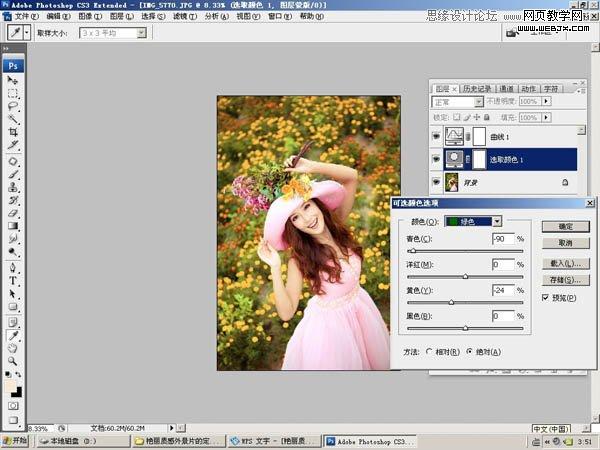This screenshot has width=600, height=450.
Task: Choose the Gradient tool
Action: coord(13,226)
